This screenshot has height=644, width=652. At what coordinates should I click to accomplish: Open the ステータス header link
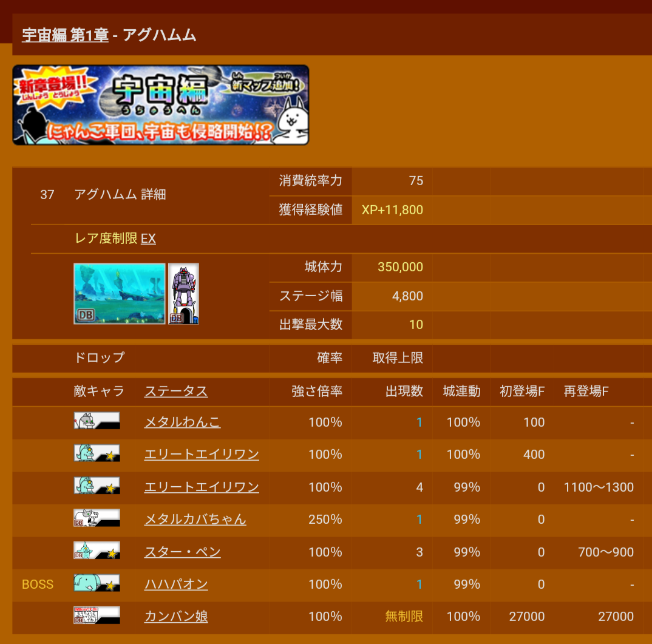pos(176,391)
